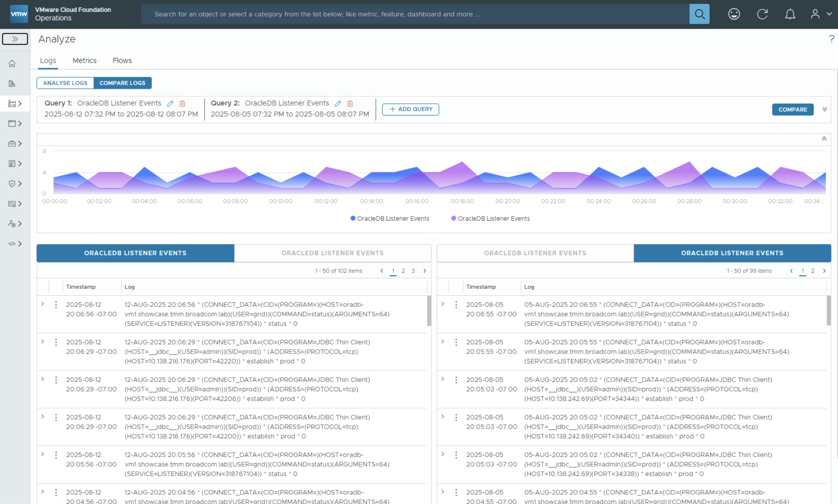Viewport: 838px width, 504px height.
Task: Expand the left navigation panel
Action: [x=15, y=39]
